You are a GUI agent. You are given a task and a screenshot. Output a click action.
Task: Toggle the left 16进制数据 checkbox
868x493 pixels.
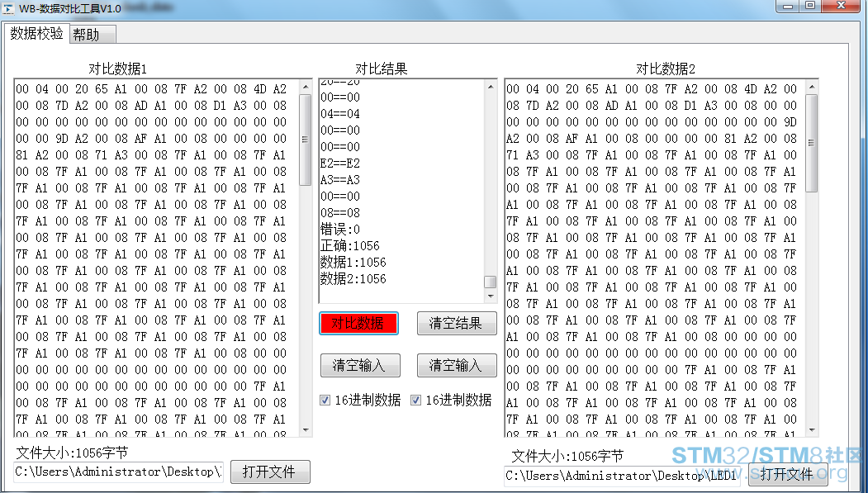(x=325, y=400)
